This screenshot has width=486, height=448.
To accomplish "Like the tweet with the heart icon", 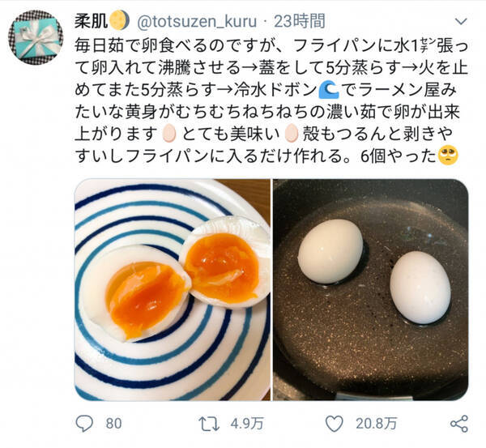I will (x=334, y=423).
